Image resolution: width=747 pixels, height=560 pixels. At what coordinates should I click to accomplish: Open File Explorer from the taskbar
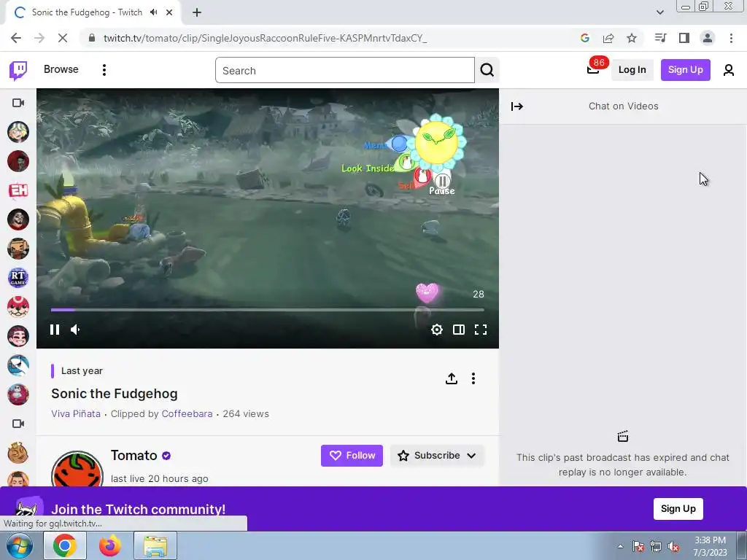tap(155, 545)
